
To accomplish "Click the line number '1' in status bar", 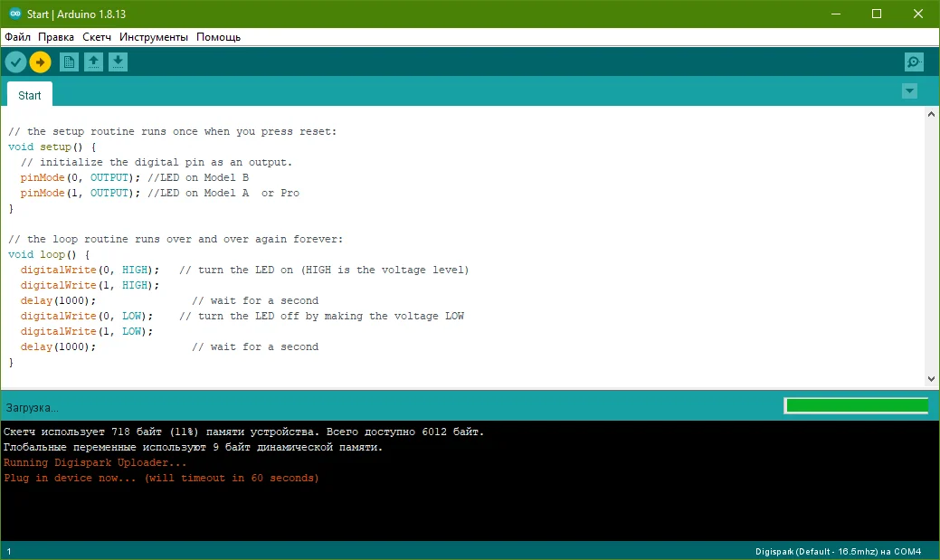I will point(9,552).
